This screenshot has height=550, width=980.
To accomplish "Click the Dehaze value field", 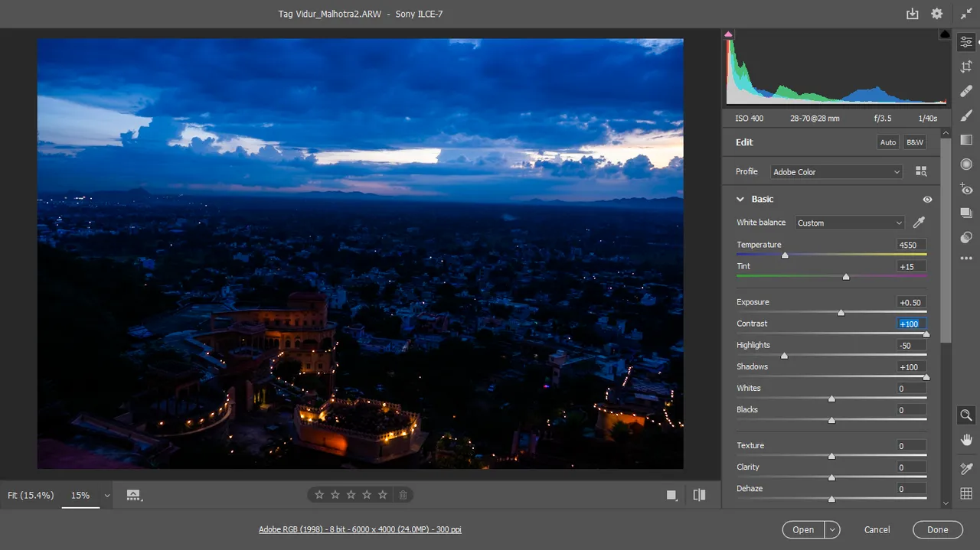I will click(911, 488).
